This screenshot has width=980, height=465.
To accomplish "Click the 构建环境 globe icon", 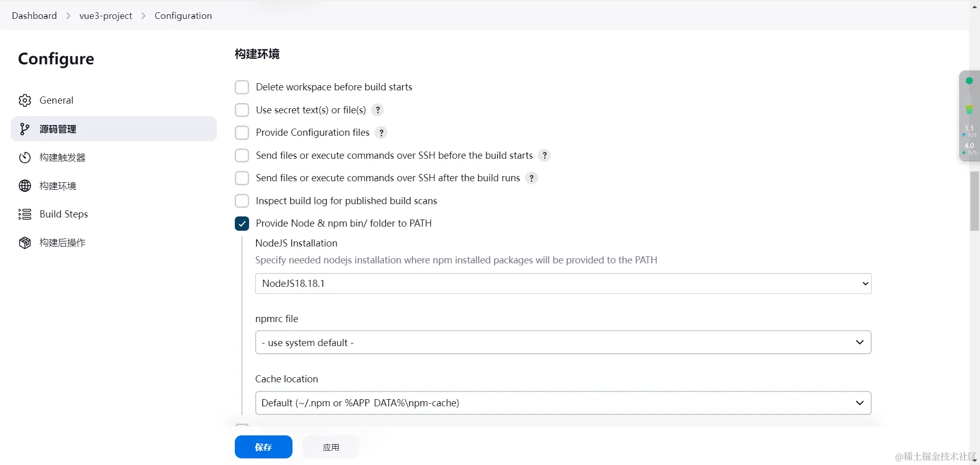I will point(25,186).
